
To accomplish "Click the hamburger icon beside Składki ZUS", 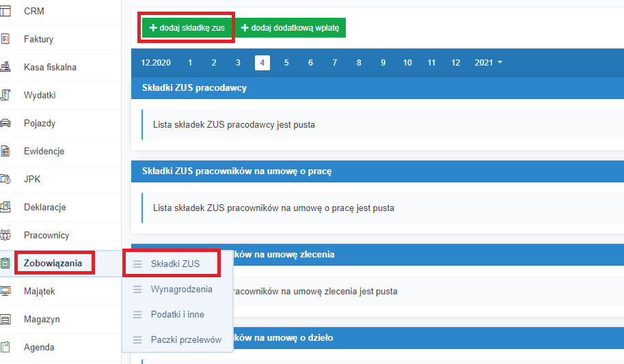I will (x=137, y=264).
